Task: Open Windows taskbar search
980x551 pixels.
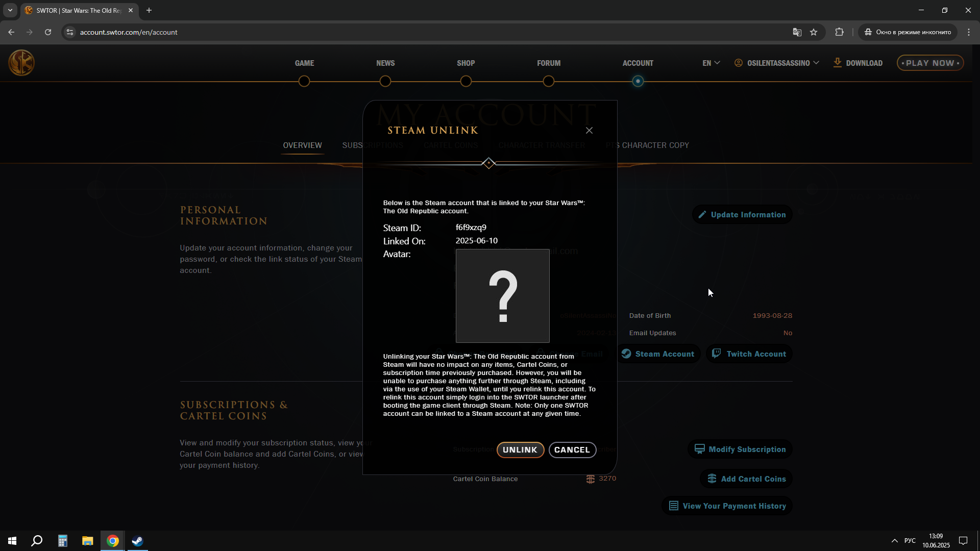Action: click(37, 541)
